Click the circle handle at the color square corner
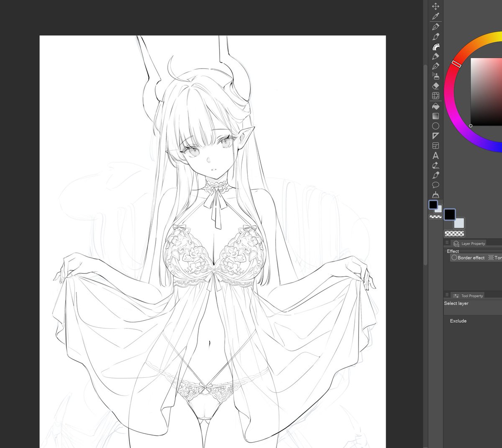 tap(471, 126)
